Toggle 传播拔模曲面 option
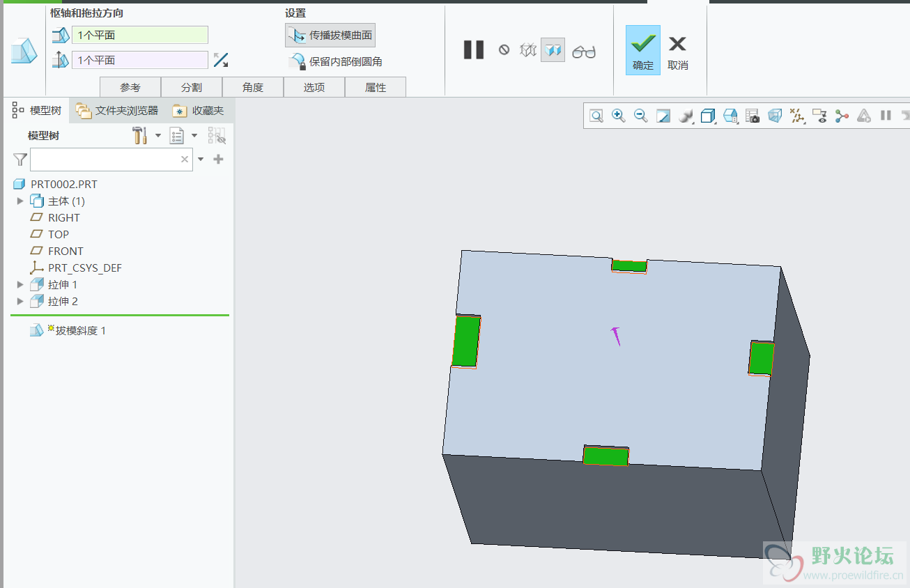 tap(330, 36)
